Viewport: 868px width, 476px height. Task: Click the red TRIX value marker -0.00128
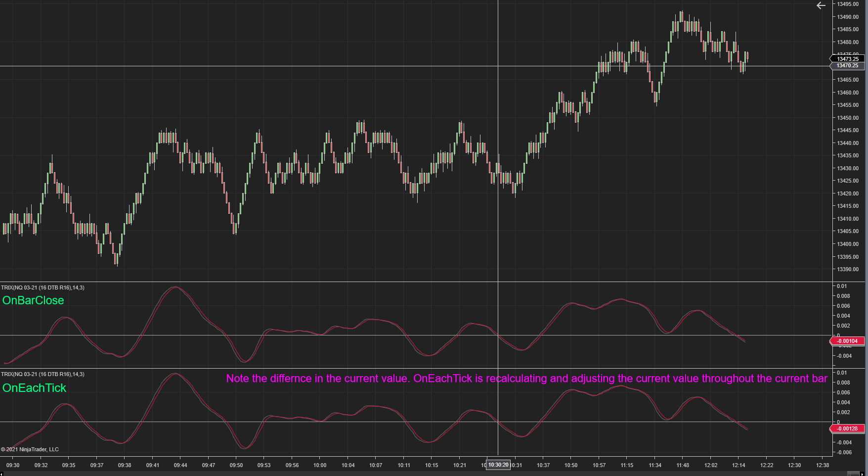click(x=847, y=428)
